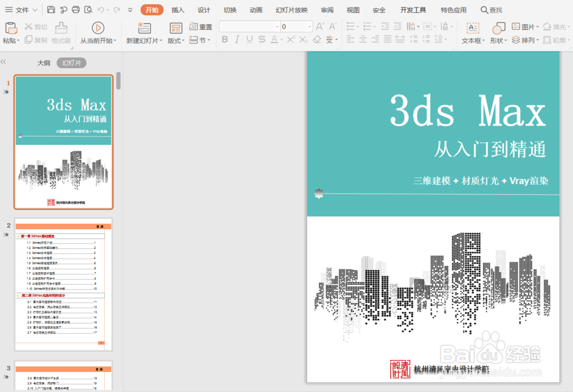573x392 pixels.
Task: Click the Cut (剪切) scissors icon
Action: pyautogui.click(x=29, y=27)
